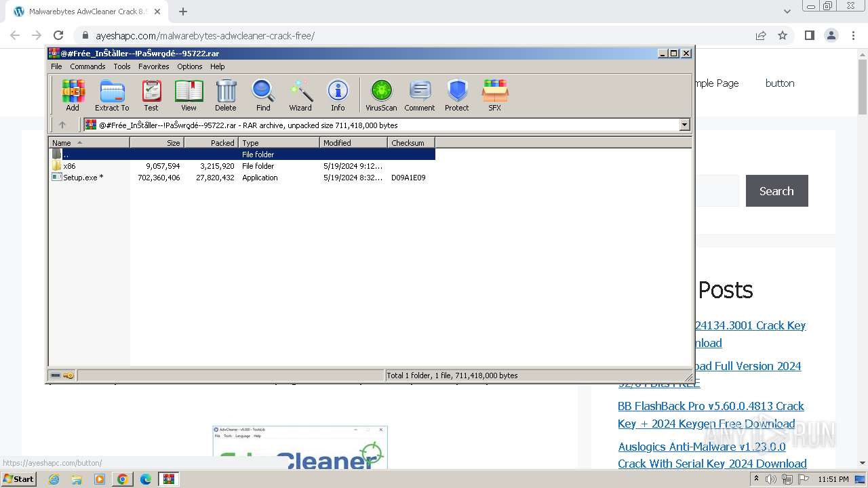Show archive Info
Viewport: 868px width, 488px height.
(x=338, y=95)
